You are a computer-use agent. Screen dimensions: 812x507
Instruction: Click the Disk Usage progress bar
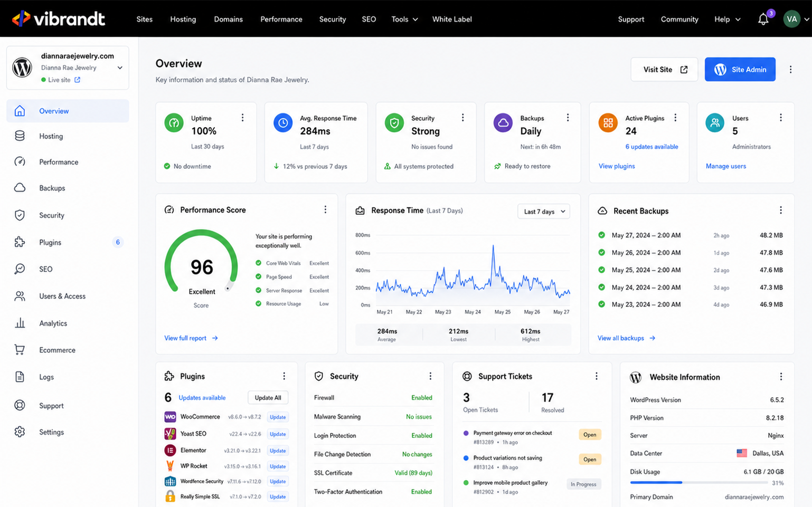point(698,482)
